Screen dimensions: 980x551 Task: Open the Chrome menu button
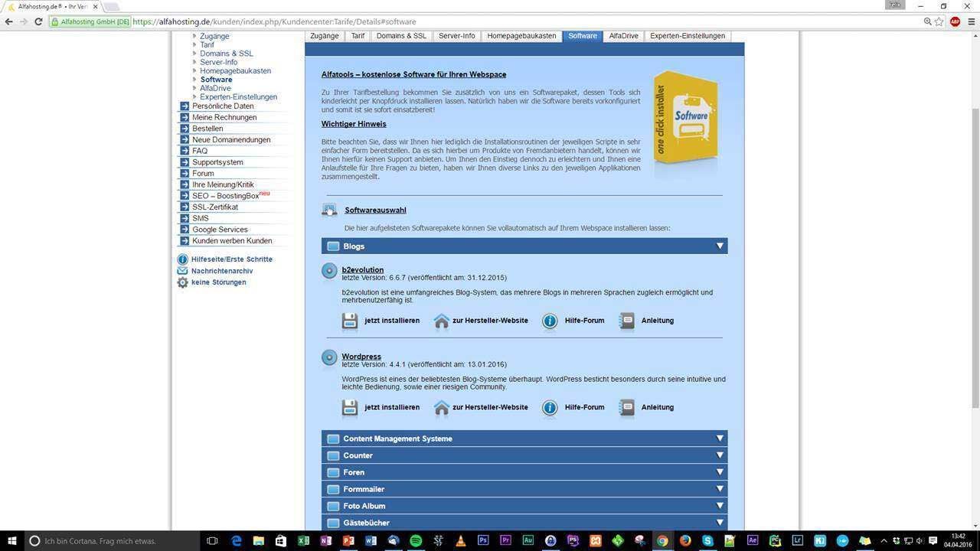tap(972, 21)
